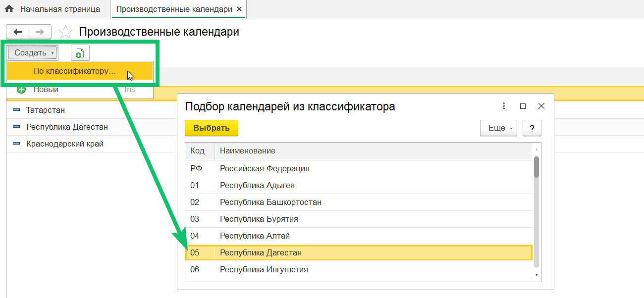Screen dimensions: 644x298
Task: Expand the Создать dropdown button
Action: (33, 52)
